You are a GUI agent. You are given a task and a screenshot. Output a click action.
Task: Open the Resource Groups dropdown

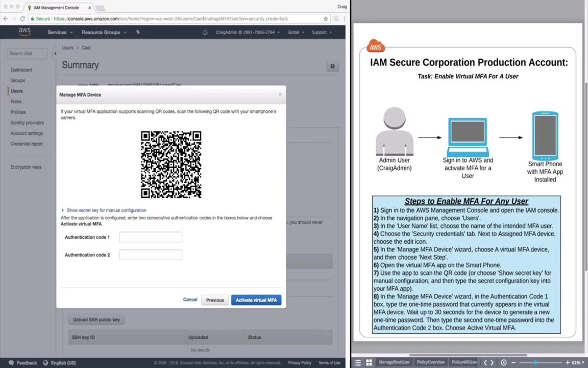click(104, 32)
